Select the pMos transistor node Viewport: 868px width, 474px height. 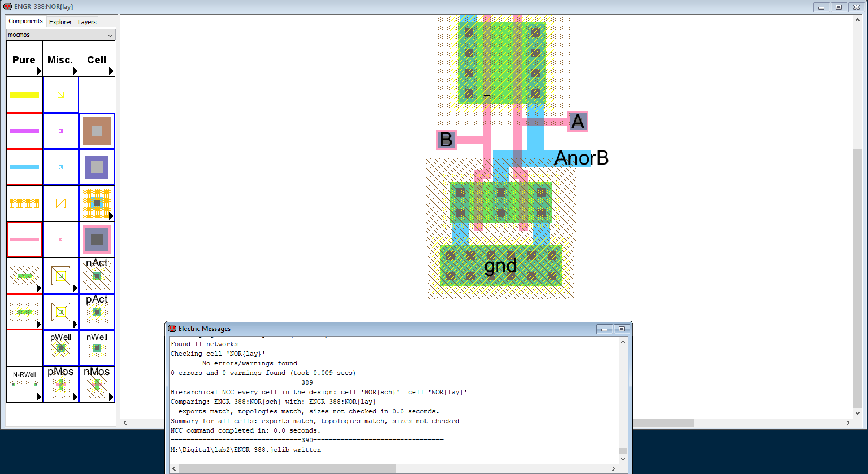(60, 384)
